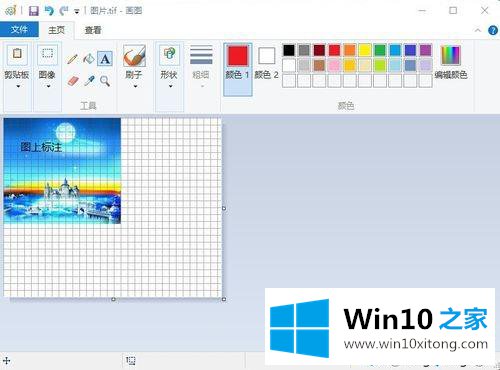Image resolution: width=500 pixels, height=370 pixels.
Task: Pick the lavender swatch in the second row
Action: point(425,65)
